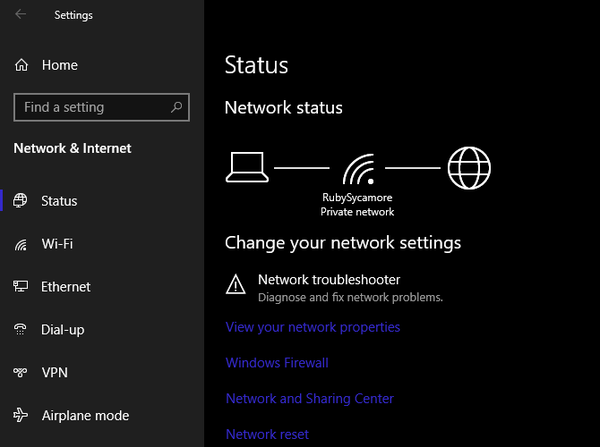Click the Home icon in sidebar
The image size is (600, 447).
click(22, 65)
